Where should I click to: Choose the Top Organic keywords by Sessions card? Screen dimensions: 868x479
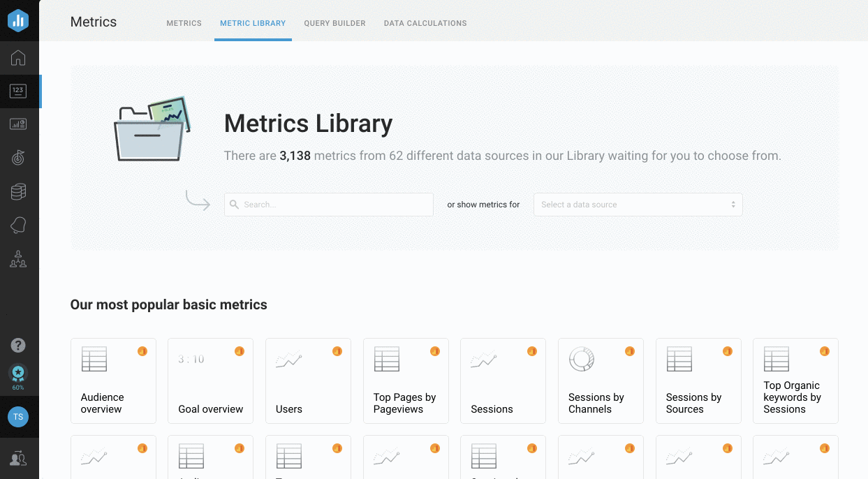pyautogui.click(x=795, y=381)
